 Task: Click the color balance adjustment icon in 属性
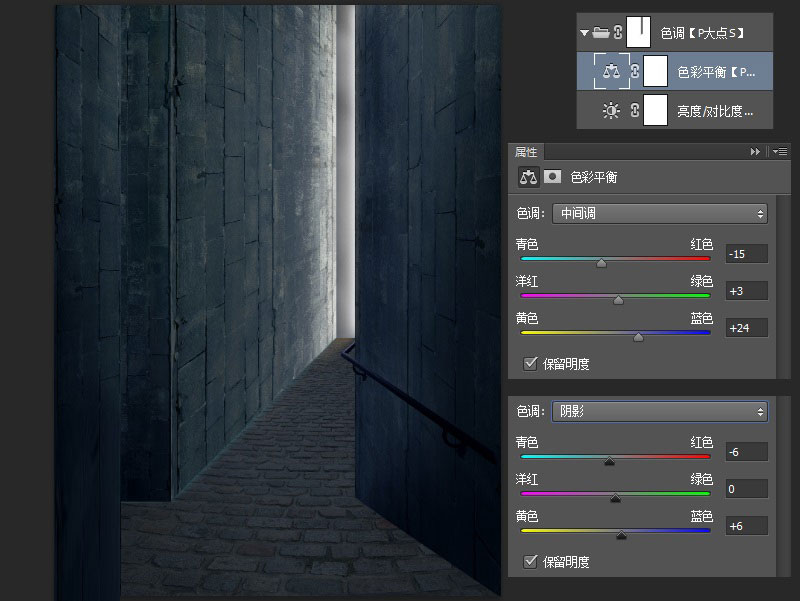pos(528,177)
